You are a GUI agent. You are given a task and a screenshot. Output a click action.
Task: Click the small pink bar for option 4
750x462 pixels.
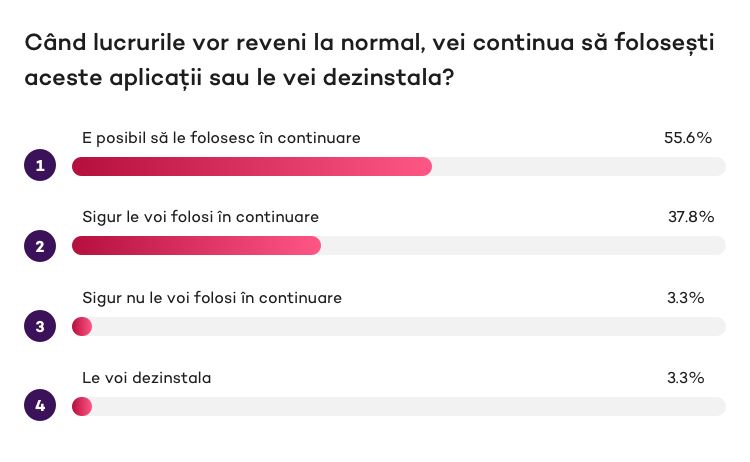pos(82,407)
